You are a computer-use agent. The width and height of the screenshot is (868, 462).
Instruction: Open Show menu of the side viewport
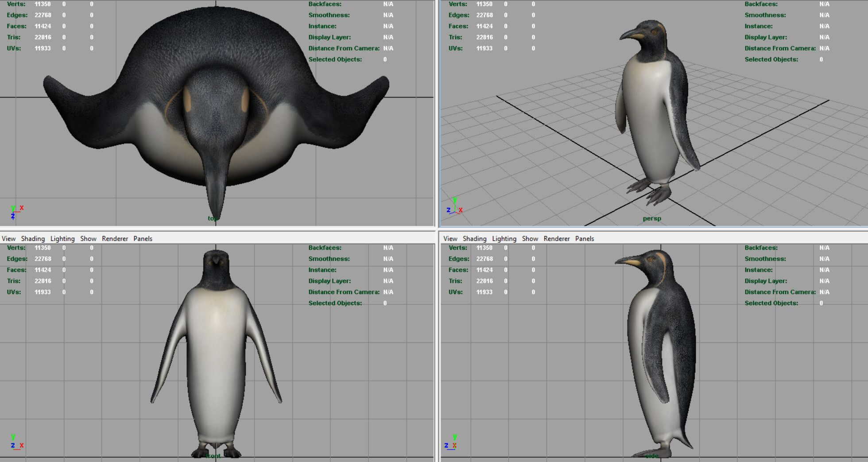pos(530,238)
